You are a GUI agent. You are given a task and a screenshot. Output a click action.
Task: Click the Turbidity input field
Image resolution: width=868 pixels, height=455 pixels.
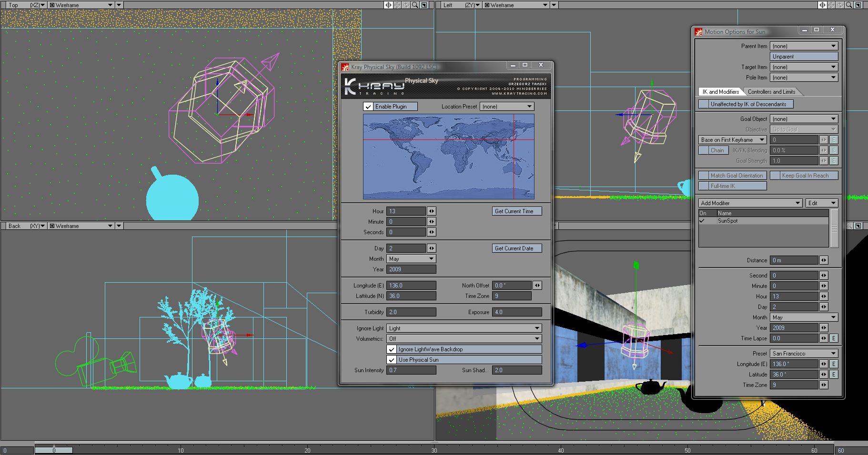tap(411, 312)
